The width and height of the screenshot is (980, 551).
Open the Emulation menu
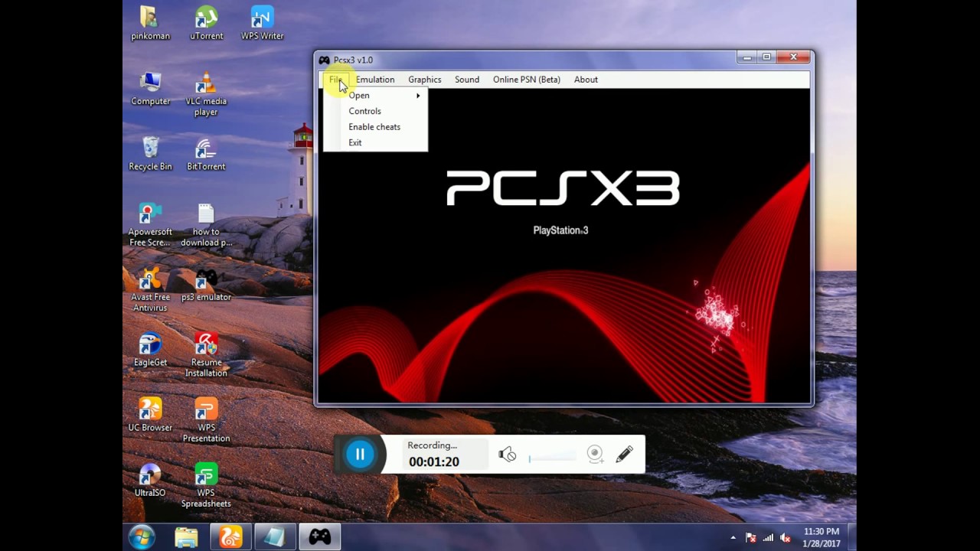click(x=375, y=80)
